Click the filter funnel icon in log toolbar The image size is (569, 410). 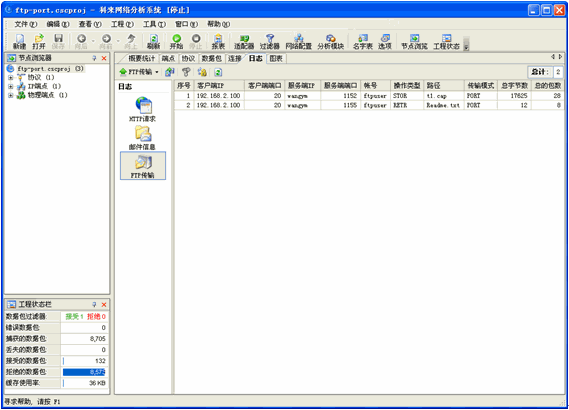186,72
